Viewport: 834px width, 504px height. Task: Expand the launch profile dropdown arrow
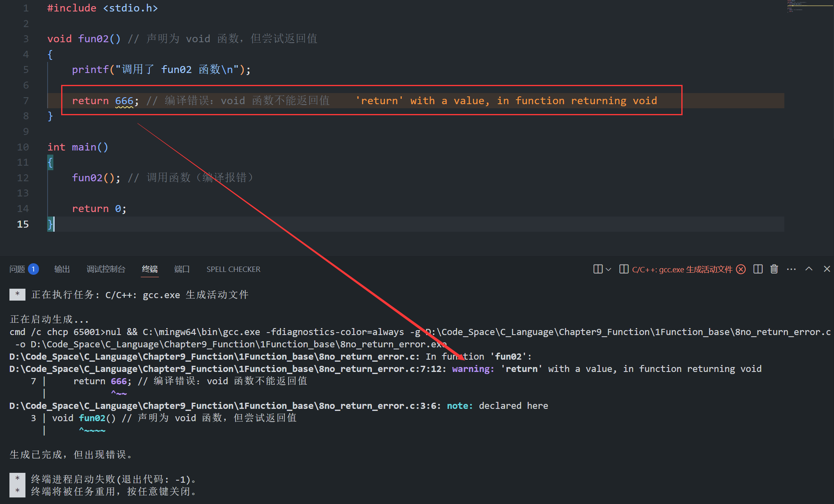[609, 269]
